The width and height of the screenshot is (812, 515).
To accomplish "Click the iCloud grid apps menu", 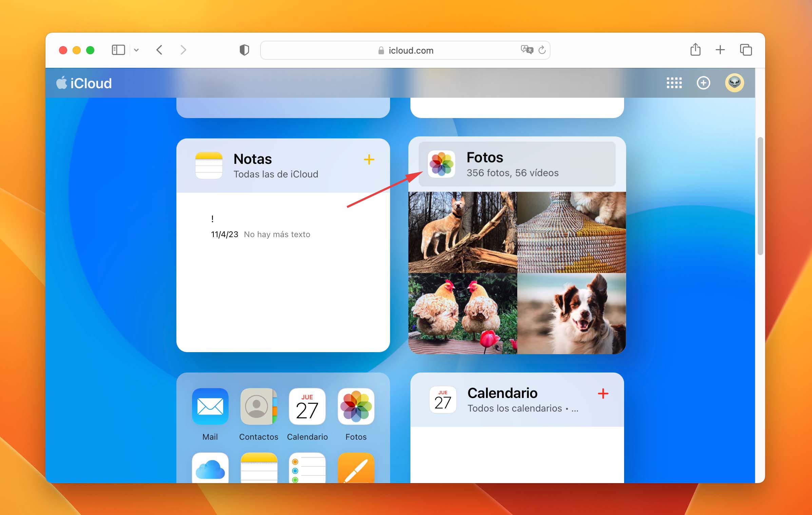I will click(x=675, y=82).
